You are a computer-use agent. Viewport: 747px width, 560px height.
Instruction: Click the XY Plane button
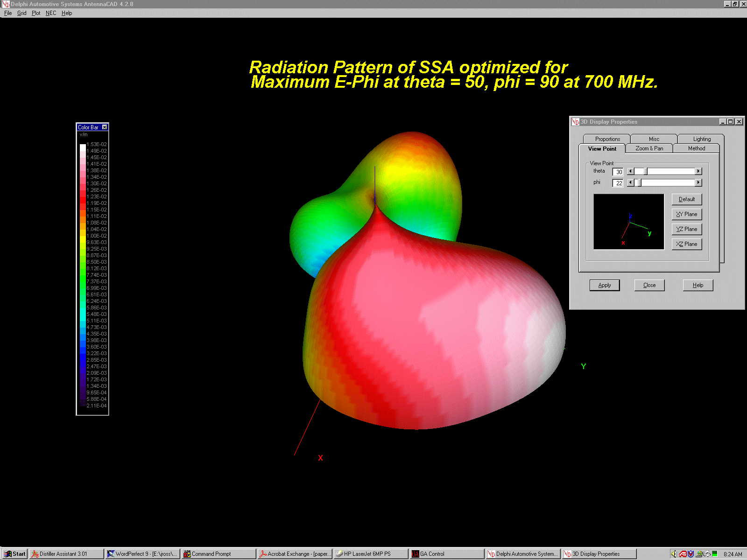[x=686, y=214]
